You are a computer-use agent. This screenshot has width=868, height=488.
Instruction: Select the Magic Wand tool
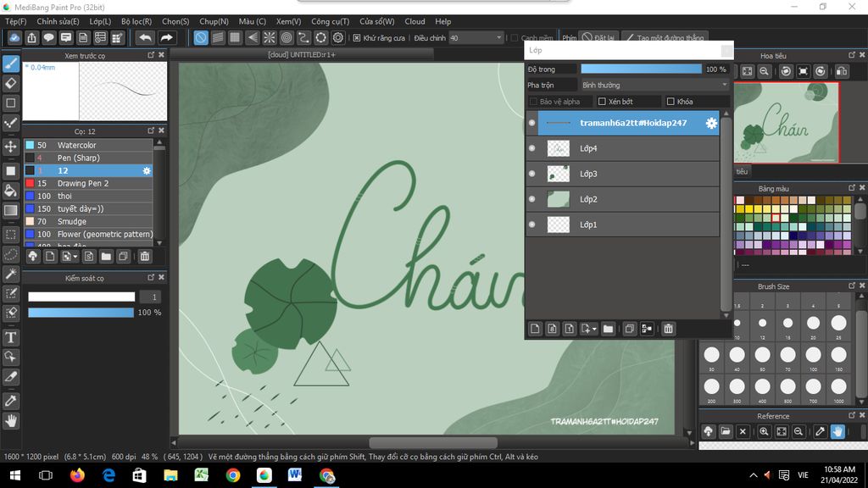coord(10,274)
